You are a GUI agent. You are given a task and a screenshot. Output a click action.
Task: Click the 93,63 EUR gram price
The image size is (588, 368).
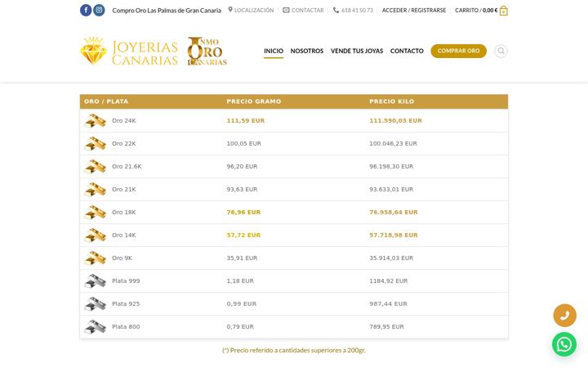click(242, 189)
